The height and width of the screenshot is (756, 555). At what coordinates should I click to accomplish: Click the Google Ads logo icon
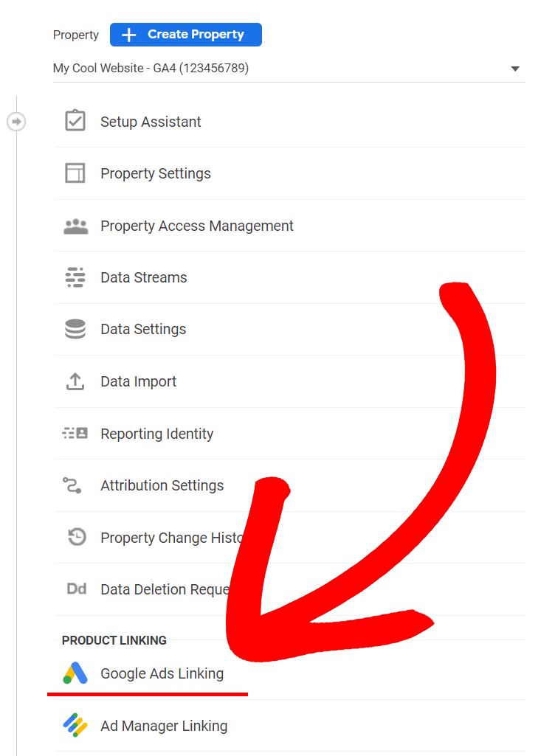pyautogui.click(x=75, y=673)
